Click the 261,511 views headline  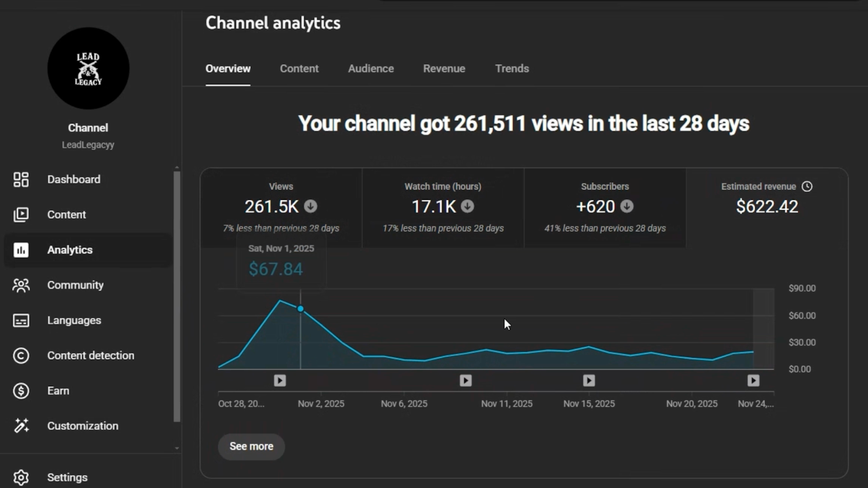click(524, 123)
